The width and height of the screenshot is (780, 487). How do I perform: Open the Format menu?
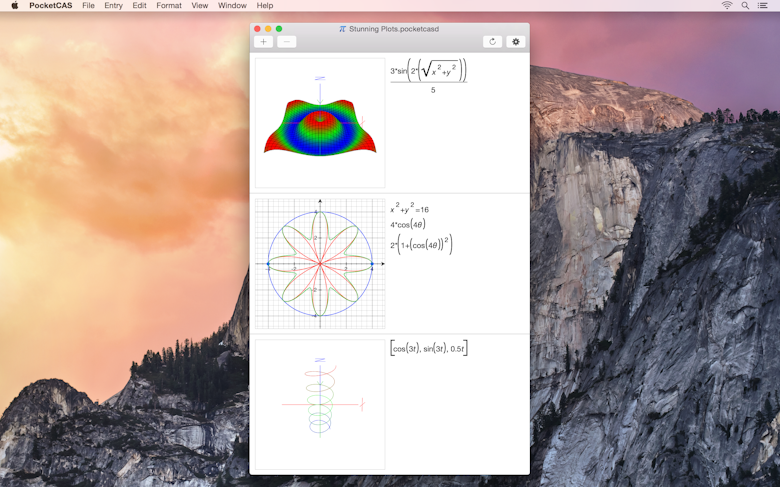pos(169,5)
